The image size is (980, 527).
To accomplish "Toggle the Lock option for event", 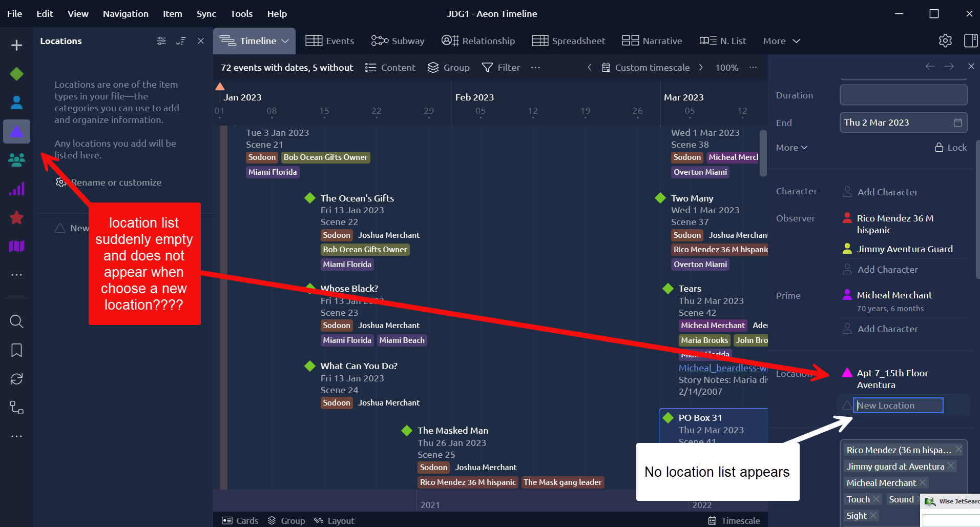I will point(951,148).
